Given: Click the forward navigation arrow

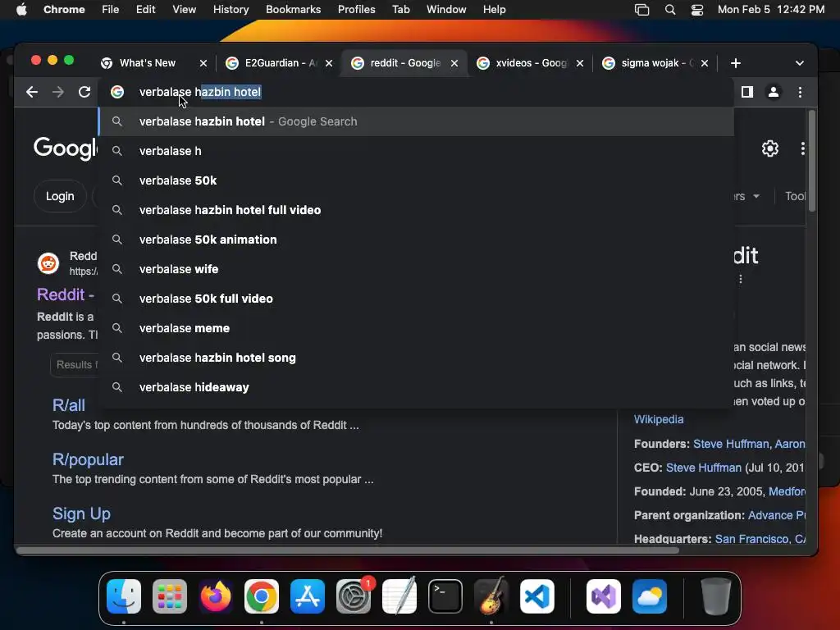Looking at the screenshot, I should 58,92.
